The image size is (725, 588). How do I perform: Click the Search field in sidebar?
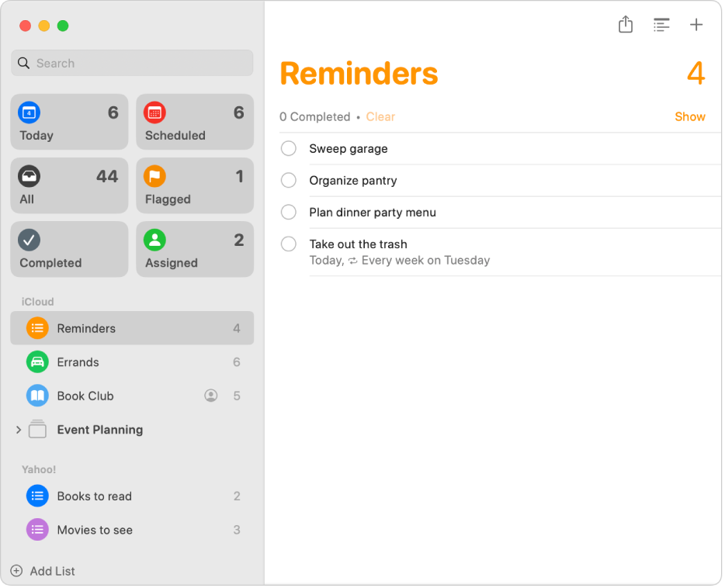pyautogui.click(x=132, y=64)
